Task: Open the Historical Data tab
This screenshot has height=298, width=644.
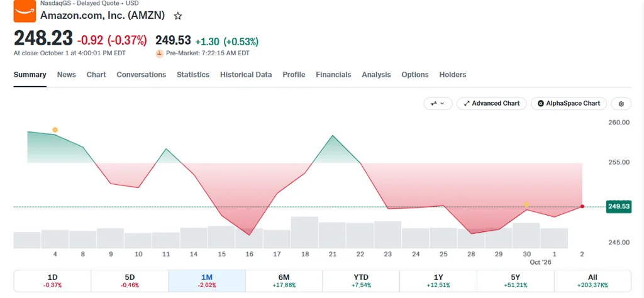Action: (246, 75)
